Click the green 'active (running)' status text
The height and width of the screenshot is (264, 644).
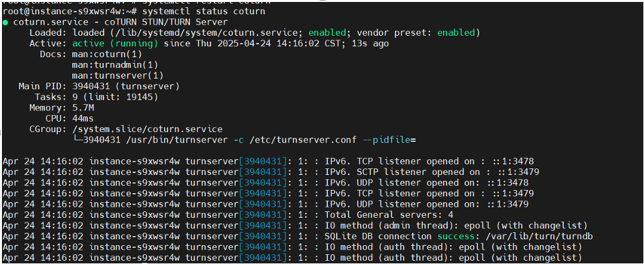point(115,44)
